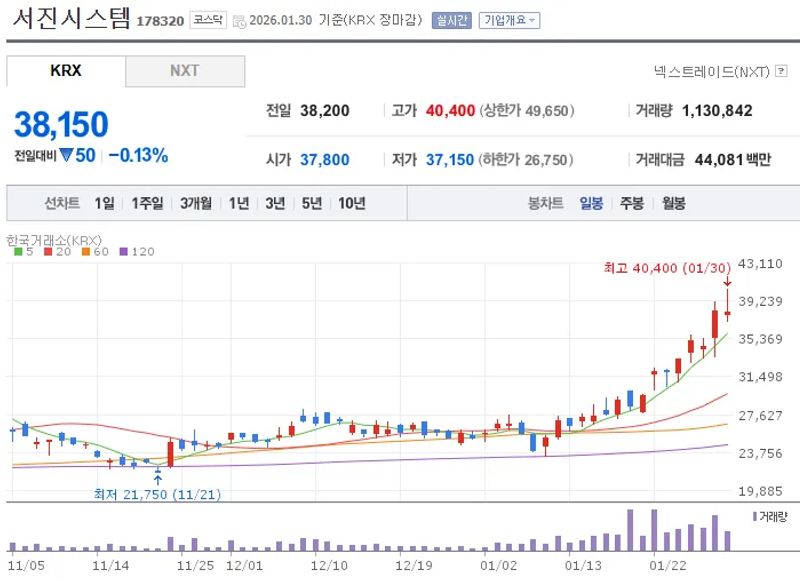Viewport: 800px width, 581px height.
Task: Select the KRX tab
Action: (x=65, y=72)
